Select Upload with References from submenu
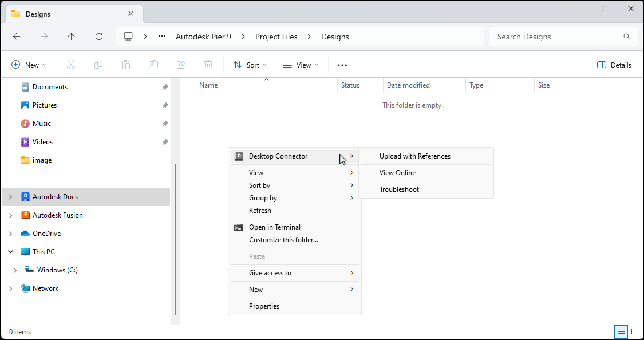The image size is (644, 340). pyautogui.click(x=414, y=156)
